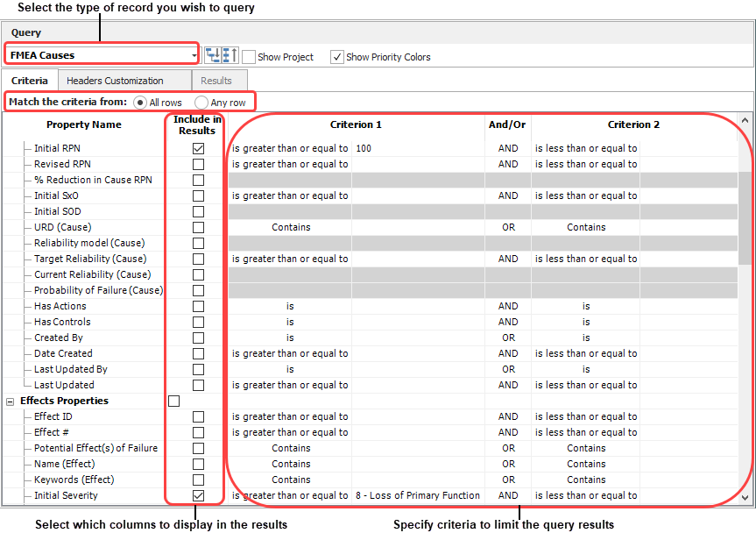Image resolution: width=756 pixels, height=533 pixels.
Task: Uncheck Show Priority Colors
Action: coord(337,57)
